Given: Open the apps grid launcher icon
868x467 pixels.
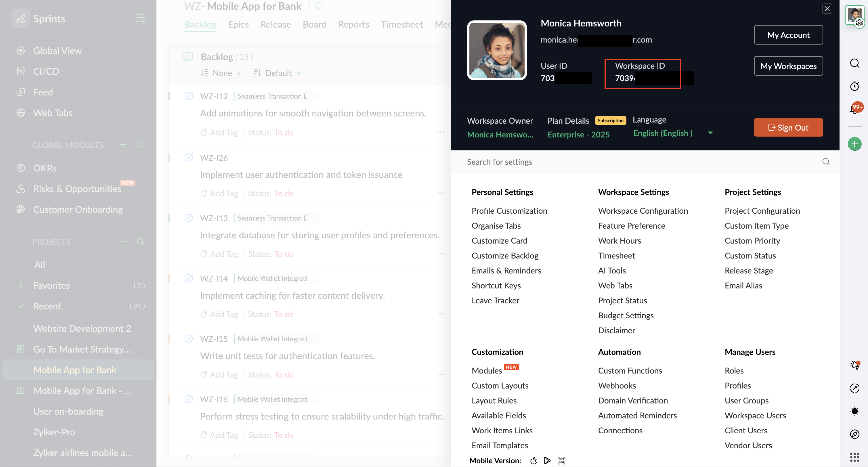Looking at the screenshot, I should pyautogui.click(x=854, y=457).
